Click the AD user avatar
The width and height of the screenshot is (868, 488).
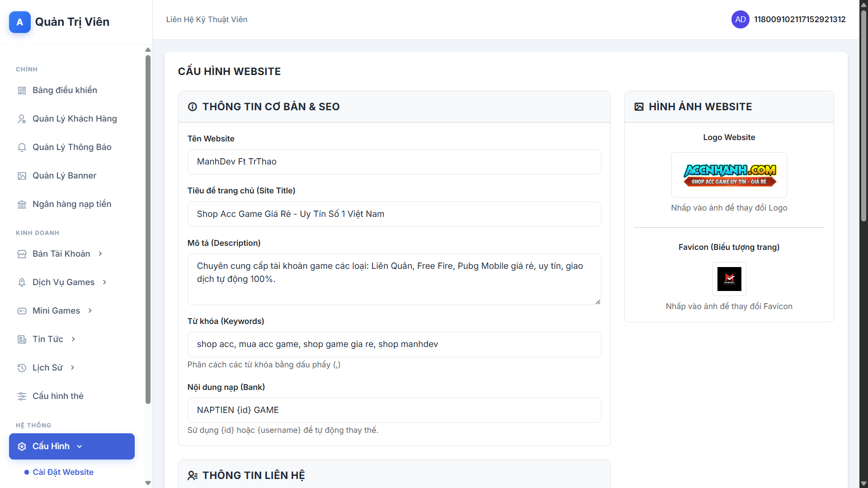tap(740, 19)
